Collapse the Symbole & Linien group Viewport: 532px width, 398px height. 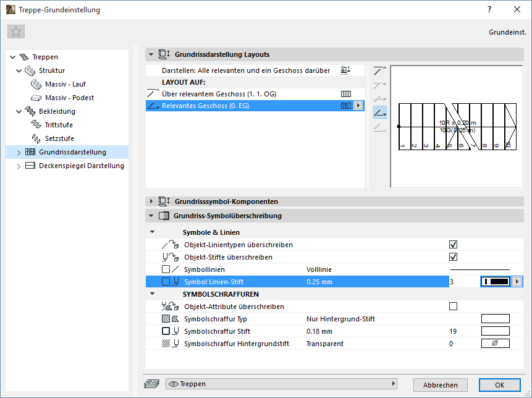coord(153,232)
